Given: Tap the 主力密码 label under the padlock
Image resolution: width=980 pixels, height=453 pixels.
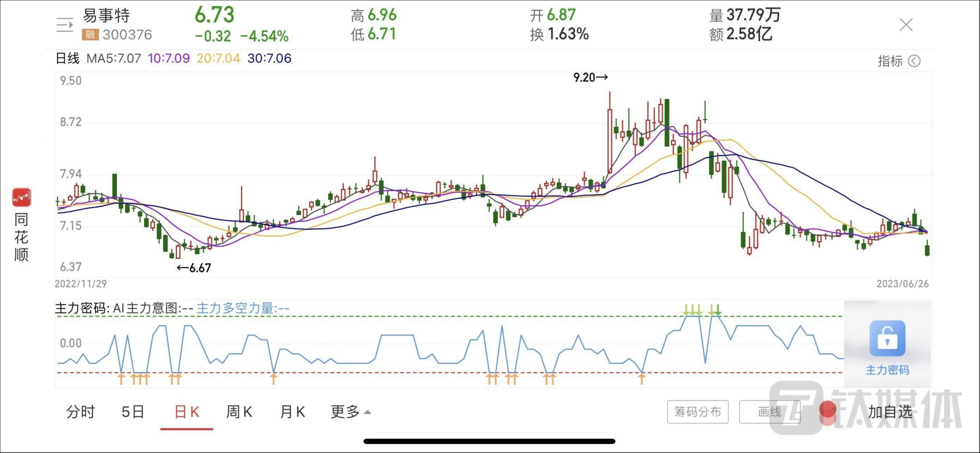Looking at the screenshot, I should coord(887,370).
